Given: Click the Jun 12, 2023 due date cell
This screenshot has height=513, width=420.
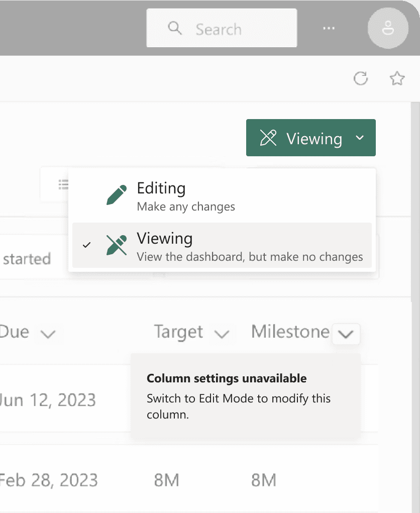Looking at the screenshot, I should 48,400.
